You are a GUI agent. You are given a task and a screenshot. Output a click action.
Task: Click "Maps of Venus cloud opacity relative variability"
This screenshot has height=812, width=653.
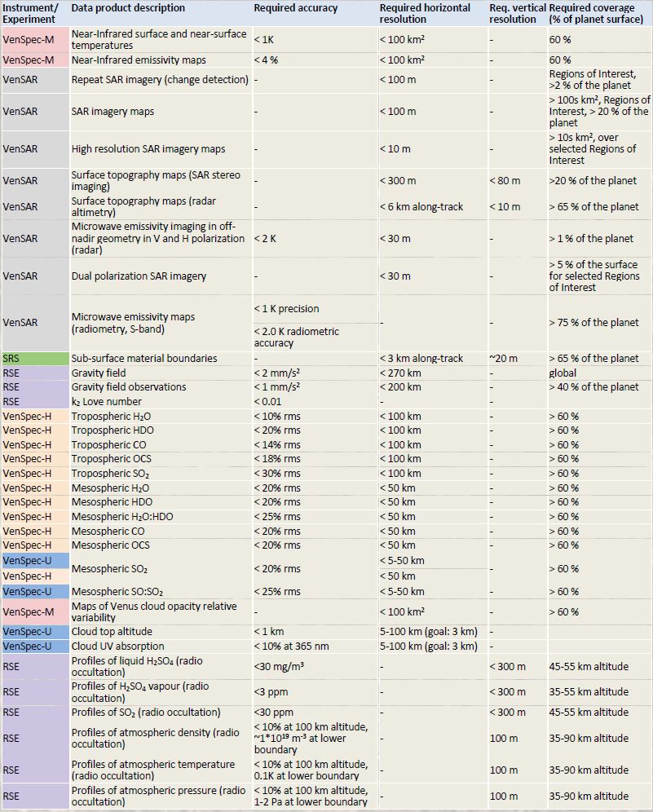tap(154, 611)
